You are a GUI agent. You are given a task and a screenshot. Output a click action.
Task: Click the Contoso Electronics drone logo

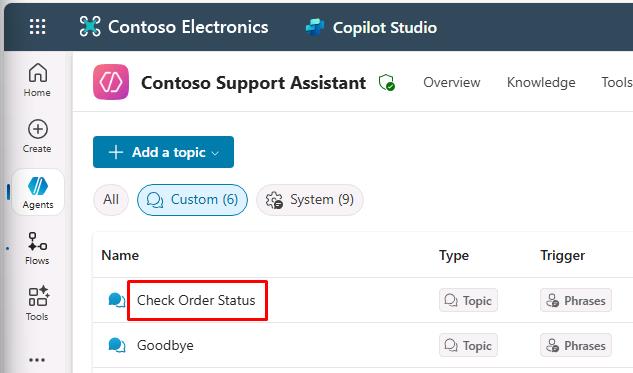90,27
